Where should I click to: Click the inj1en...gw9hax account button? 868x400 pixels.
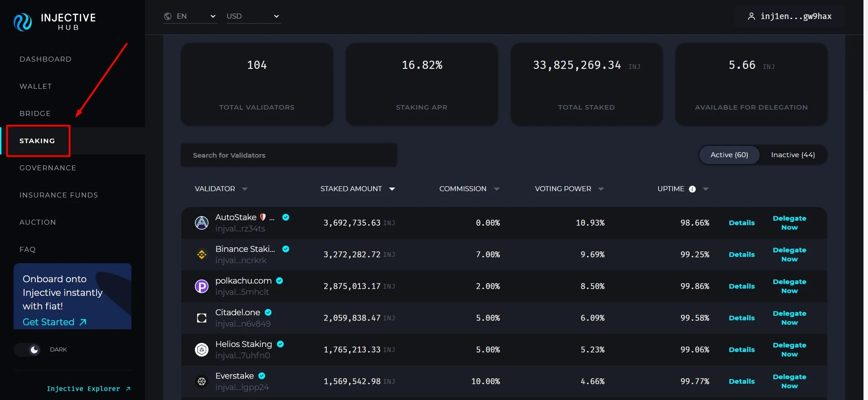(x=789, y=16)
